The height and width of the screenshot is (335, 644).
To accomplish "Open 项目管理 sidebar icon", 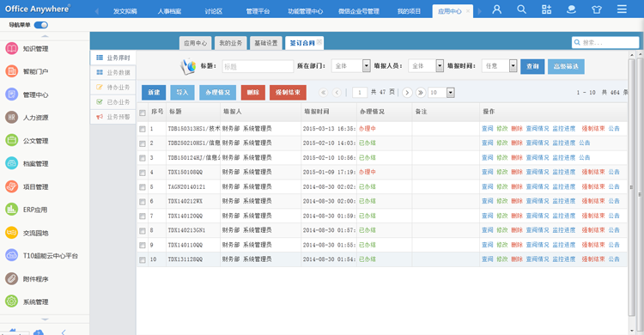I will (11, 186).
